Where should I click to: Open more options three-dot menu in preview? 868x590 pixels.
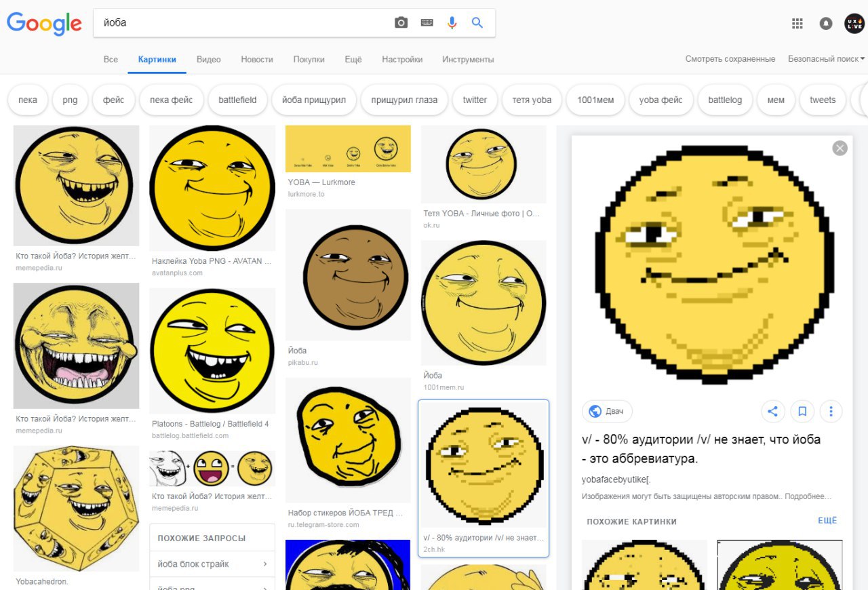click(x=831, y=411)
